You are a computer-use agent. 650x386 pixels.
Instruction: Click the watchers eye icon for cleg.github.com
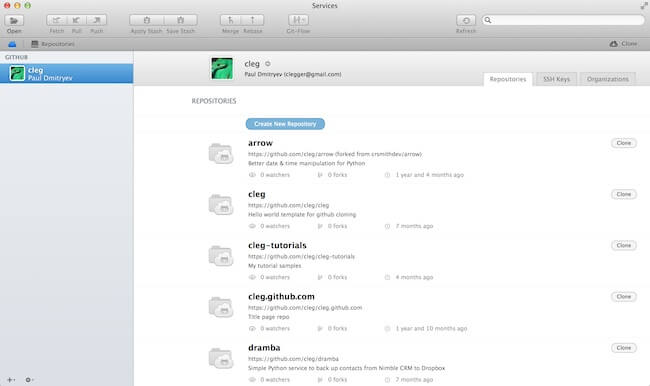[252, 329]
